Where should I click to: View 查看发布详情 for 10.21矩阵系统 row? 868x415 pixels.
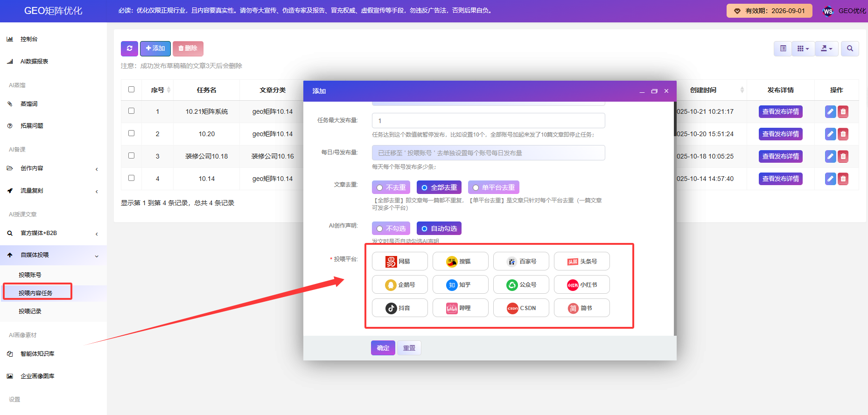coord(781,112)
